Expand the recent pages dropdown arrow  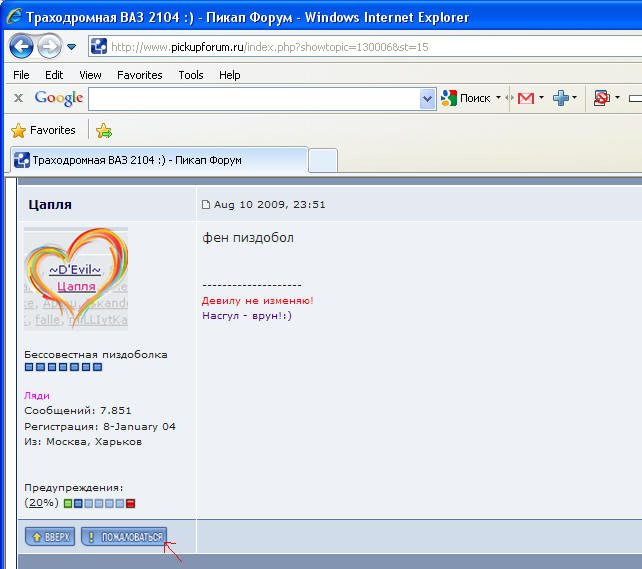(73, 47)
